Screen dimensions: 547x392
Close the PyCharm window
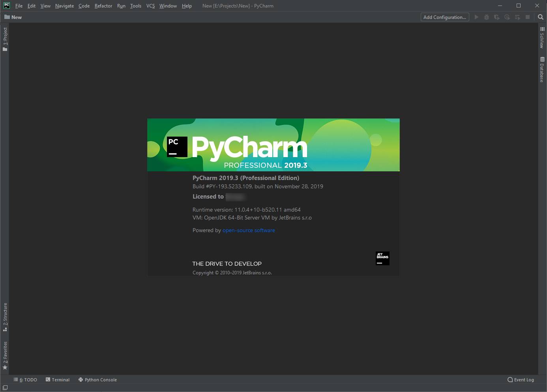point(537,6)
